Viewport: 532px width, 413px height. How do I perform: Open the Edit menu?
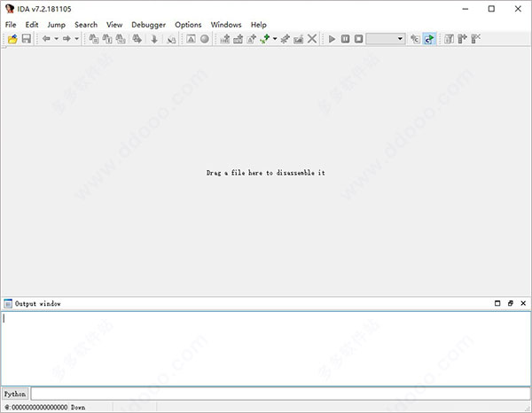pyautogui.click(x=32, y=25)
